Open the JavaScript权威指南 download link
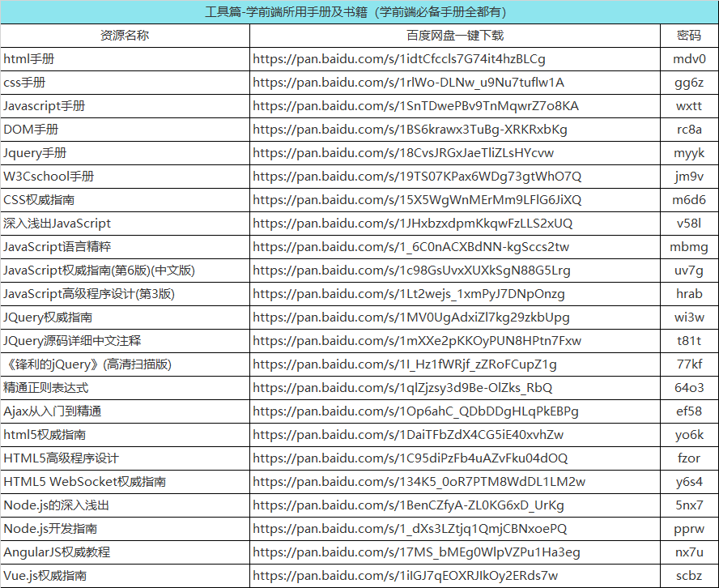This screenshot has width=719, height=588. (x=411, y=271)
